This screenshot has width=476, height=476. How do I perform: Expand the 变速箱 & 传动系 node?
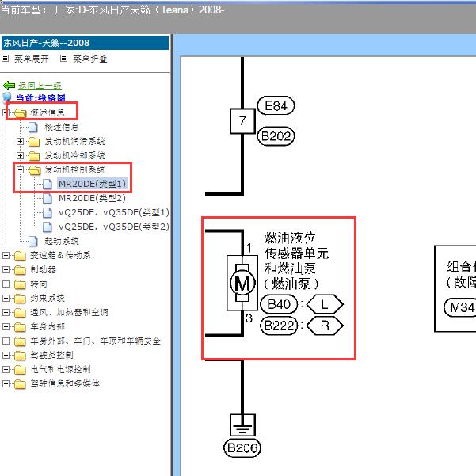click(6, 255)
